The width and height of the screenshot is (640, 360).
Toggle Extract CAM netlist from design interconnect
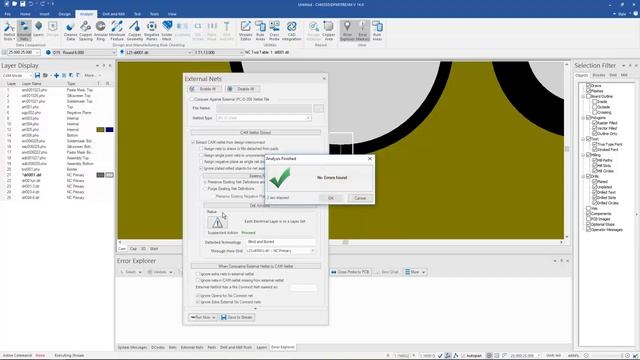click(x=193, y=142)
